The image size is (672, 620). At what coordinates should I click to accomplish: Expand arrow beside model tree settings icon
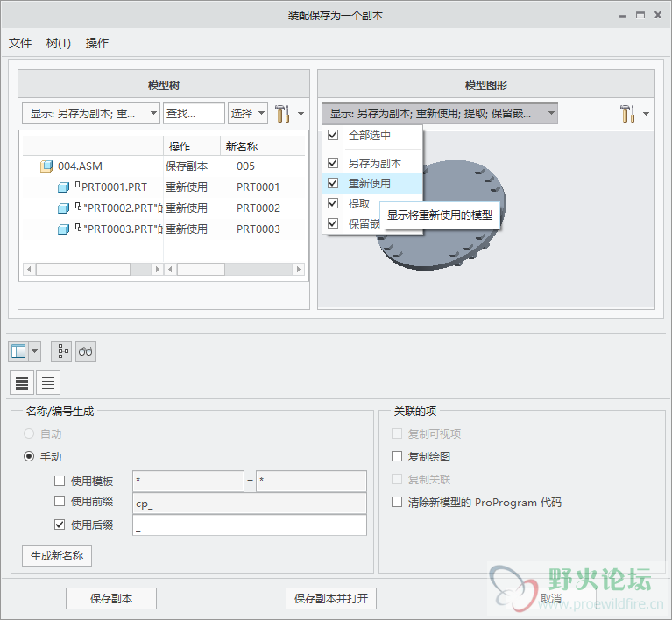pyautogui.click(x=301, y=114)
